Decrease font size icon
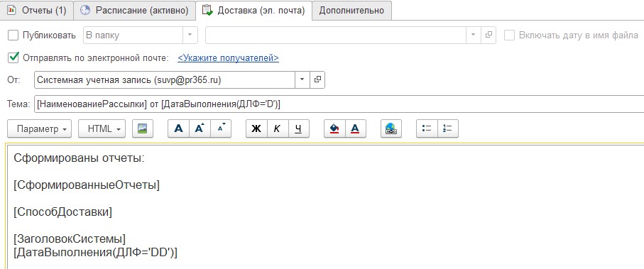Viewport: 644px width, 269px height. click(x=221, y=128)
